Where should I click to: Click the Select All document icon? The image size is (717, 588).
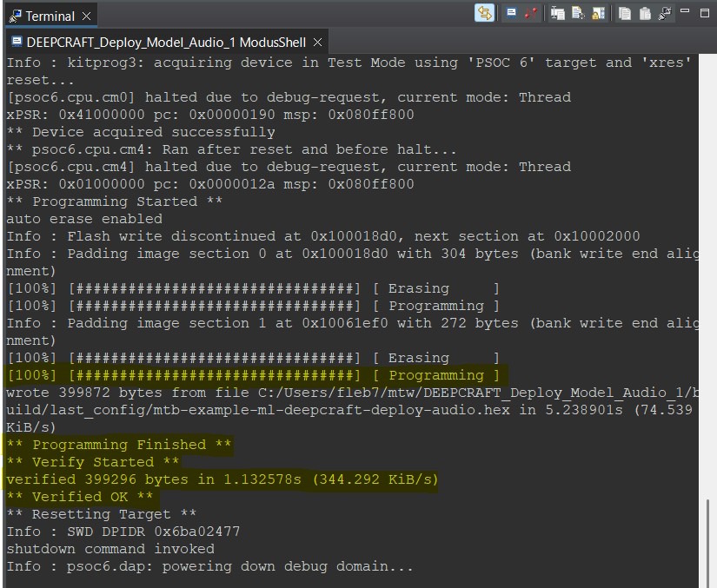pyautogui.click(x=578, y=13)
